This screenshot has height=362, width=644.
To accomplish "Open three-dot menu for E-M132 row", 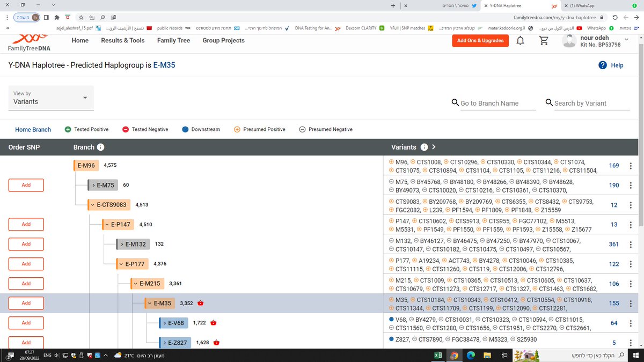I will [x=630, y=244].
